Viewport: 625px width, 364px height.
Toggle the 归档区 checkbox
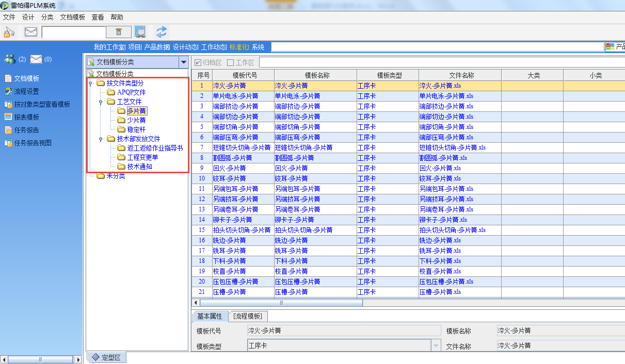[198, 63]
